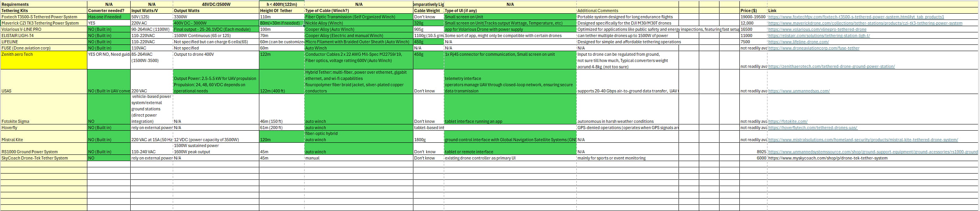The height and width of the screenshot is (211, 980).
Task: Click the 'Nickle Alloy (Winch)' cell
Action: [359, 23]
